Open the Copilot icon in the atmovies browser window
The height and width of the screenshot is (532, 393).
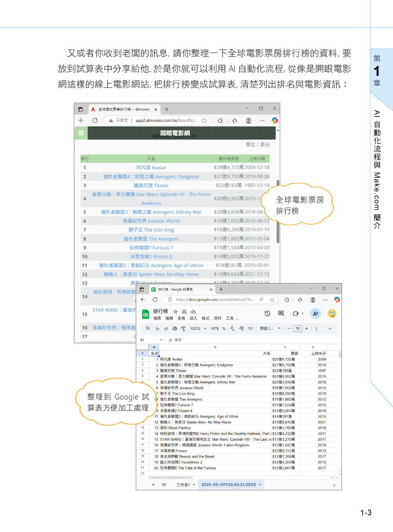[275, 120]
